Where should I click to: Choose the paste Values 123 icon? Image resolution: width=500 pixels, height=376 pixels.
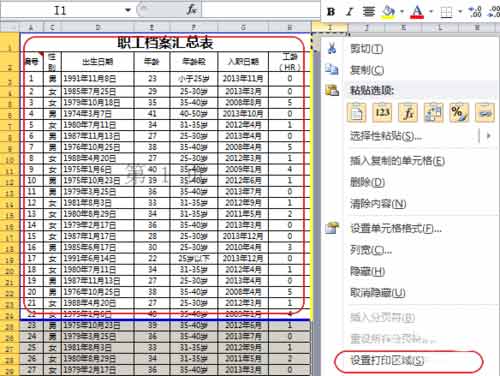382,112
